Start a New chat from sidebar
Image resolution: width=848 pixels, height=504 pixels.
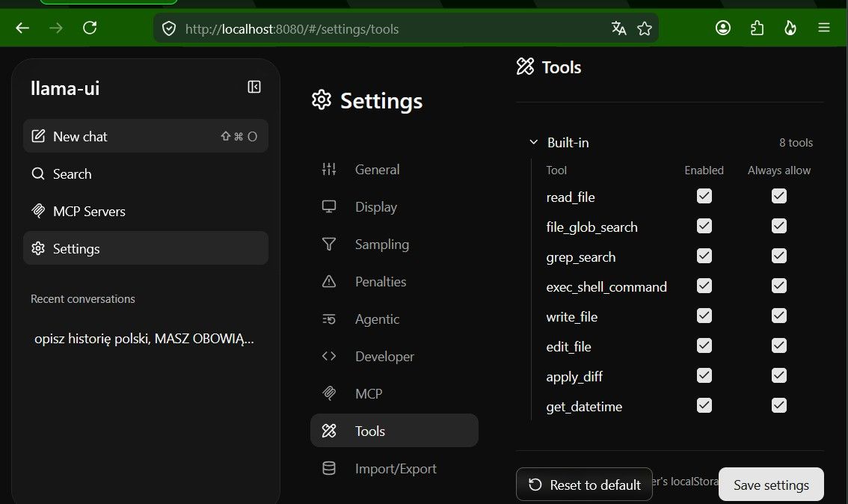point(146,136)
